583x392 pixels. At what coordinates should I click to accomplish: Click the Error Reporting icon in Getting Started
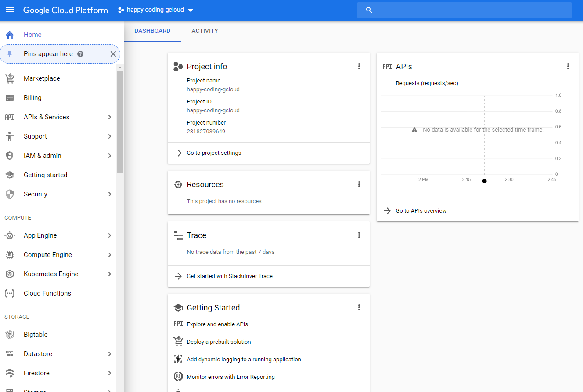(x=178, y=377)
